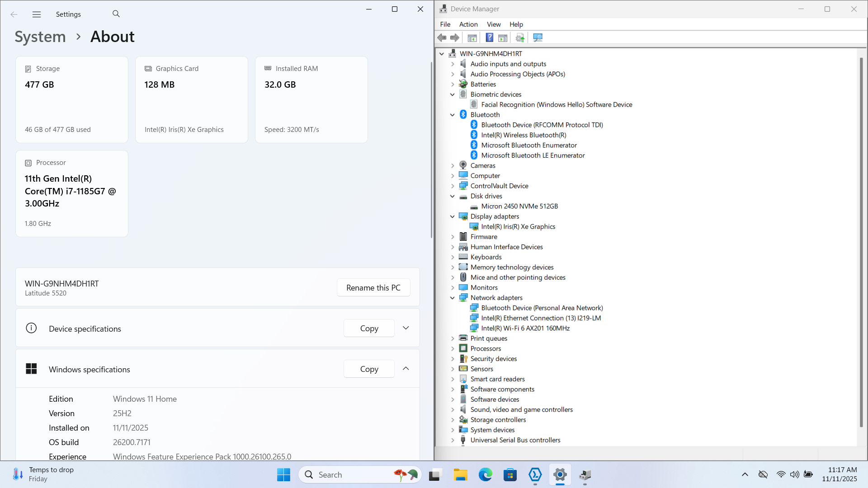The width and height of the screenshot is (868, 488).
Task: Click the Help toolbar icon in Device Manager
Action: [x=489, y=38]
